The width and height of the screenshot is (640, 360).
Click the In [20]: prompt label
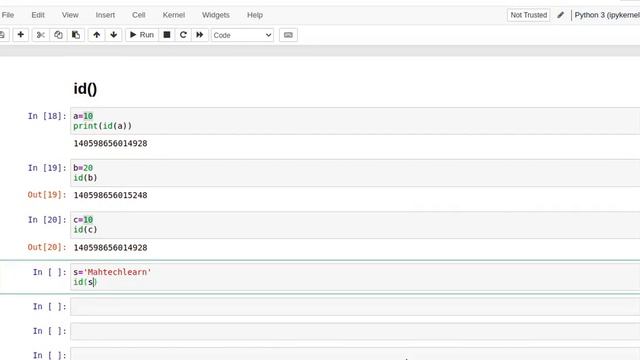[47, 220]
